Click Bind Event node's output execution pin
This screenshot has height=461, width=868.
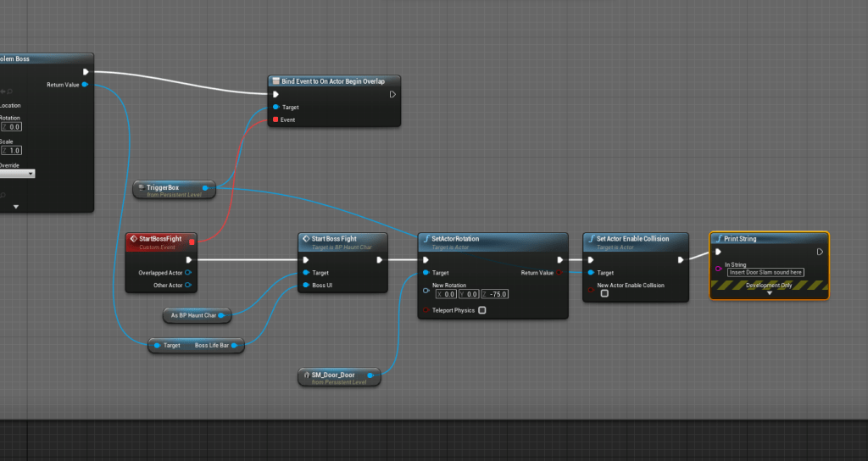coord(392,94)
